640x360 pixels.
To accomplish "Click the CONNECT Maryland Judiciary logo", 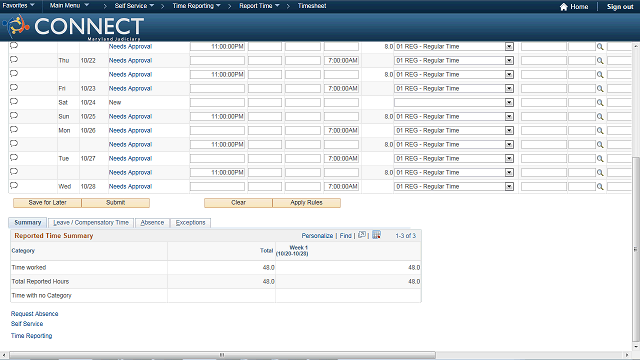I will coord(73,27).
